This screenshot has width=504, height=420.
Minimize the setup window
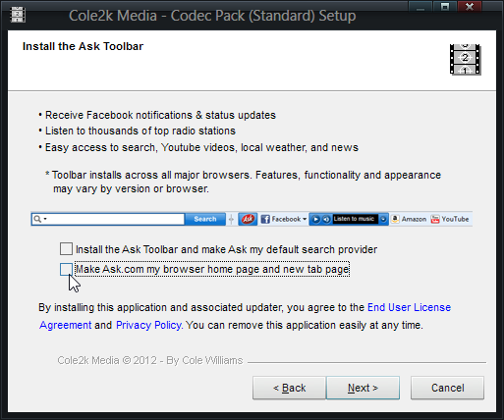pos(420,7)
